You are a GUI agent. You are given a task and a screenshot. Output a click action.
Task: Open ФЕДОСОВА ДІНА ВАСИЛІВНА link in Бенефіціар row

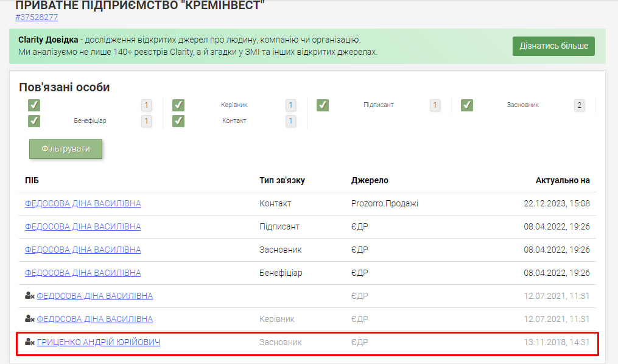coord(83,273)
